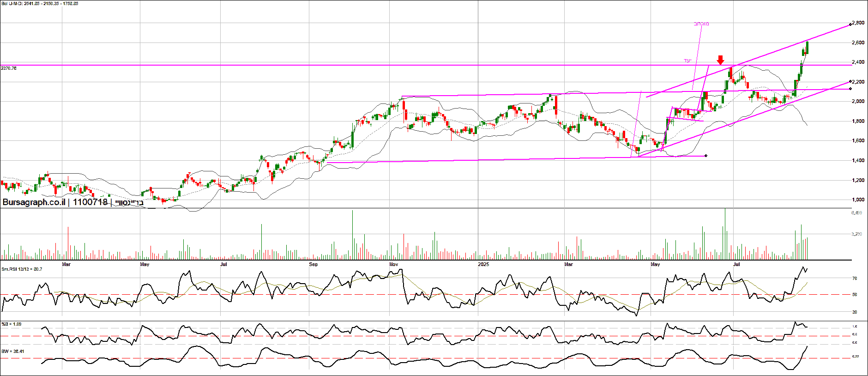Screen dimensions: 868x376
Task: Click the red down arrow marker
Action: point(720,60)
